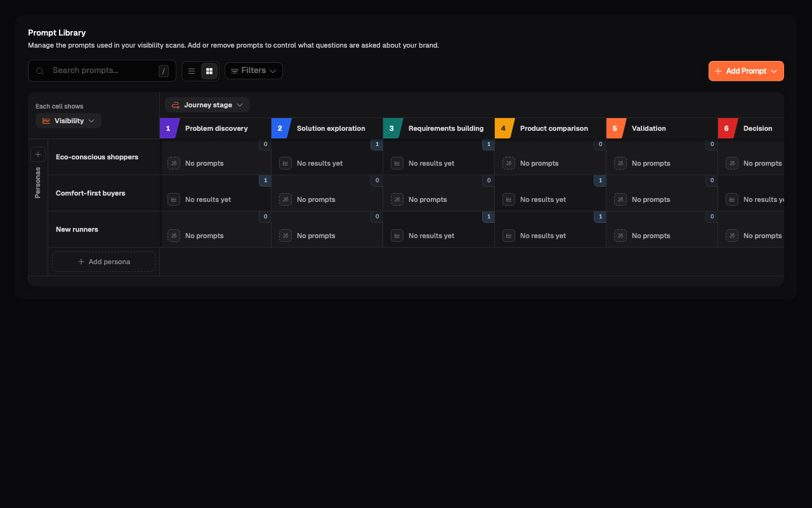Image resolution: width=812 pixels, height=508 pixels.
Task: Click the Prompt Library heading
Action: 57,32
